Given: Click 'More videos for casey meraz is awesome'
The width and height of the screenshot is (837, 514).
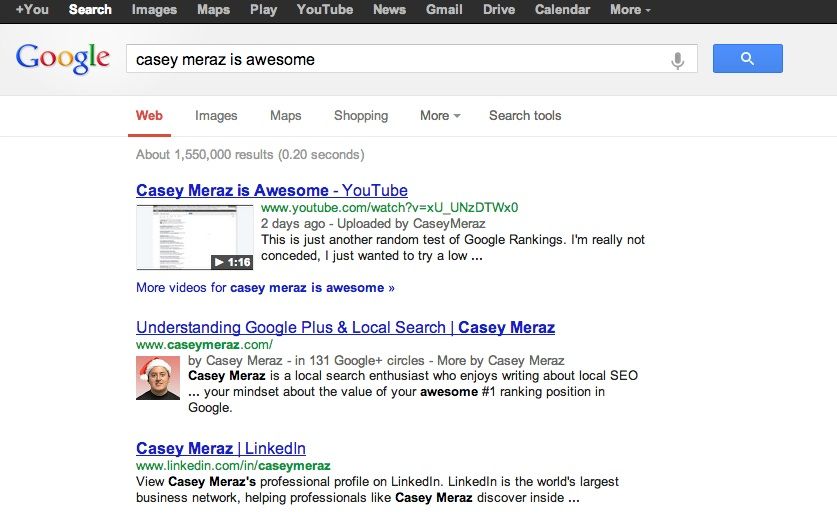Looking at the screenshot, I should tap(265, 288).
